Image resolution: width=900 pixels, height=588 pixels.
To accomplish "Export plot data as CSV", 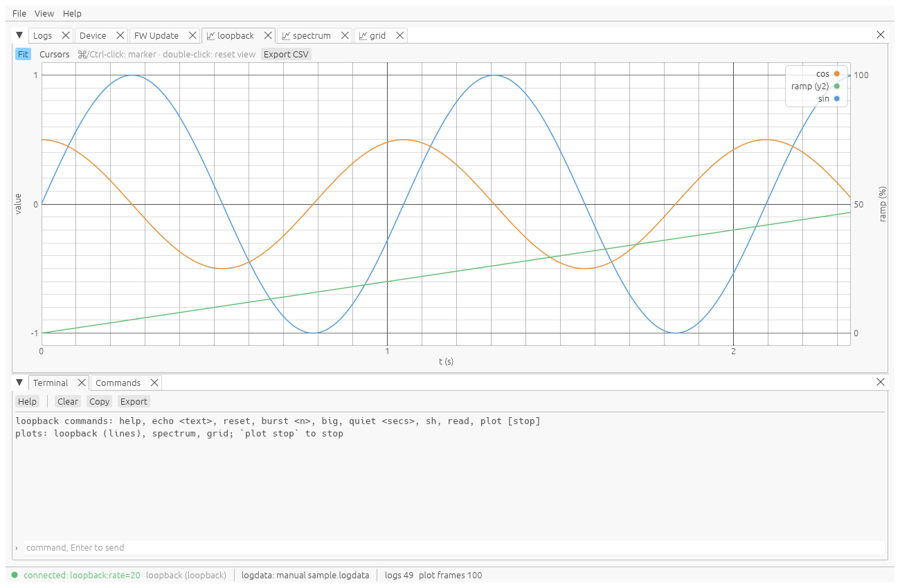I will coord(286,54).
